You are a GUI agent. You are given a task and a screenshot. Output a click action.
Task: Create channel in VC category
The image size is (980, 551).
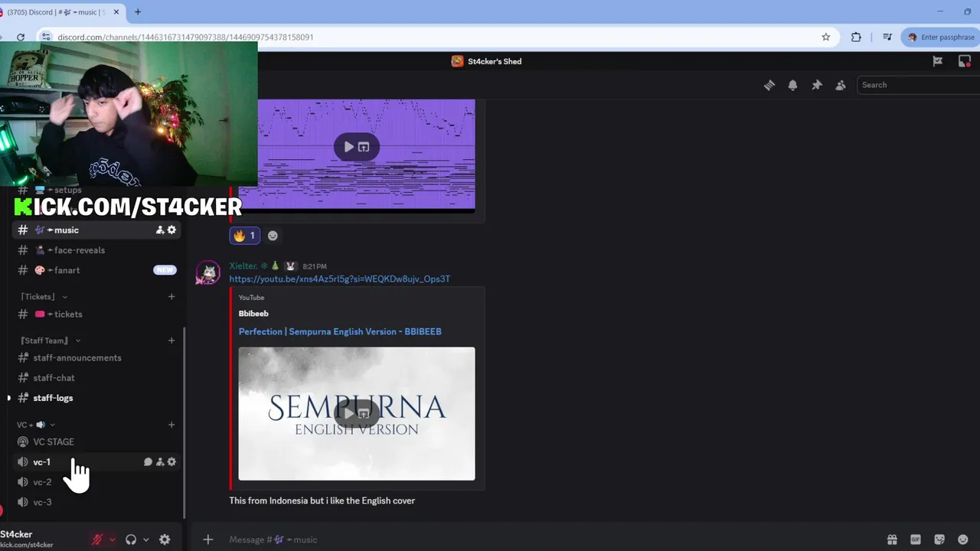coord(171,425)
